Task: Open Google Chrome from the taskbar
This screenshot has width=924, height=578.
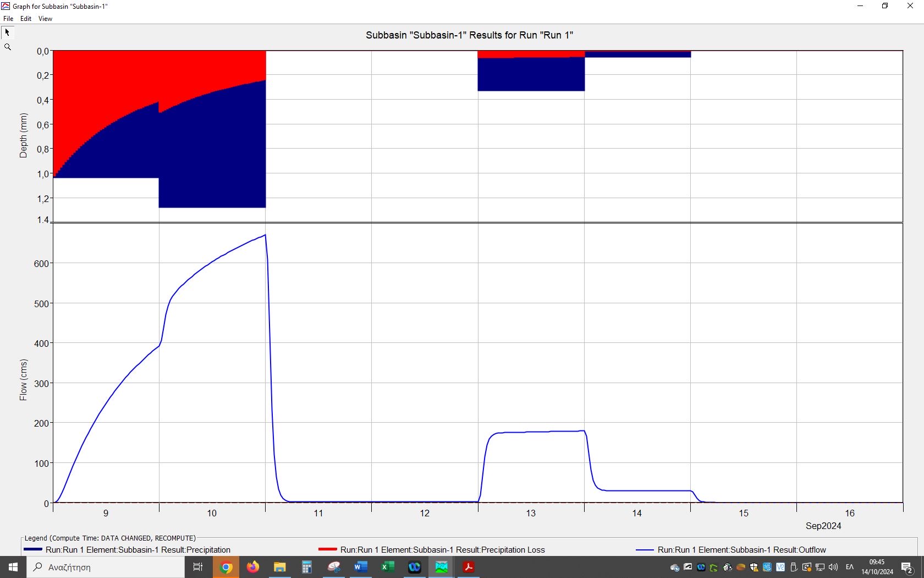Action: [x=226, y=567]
